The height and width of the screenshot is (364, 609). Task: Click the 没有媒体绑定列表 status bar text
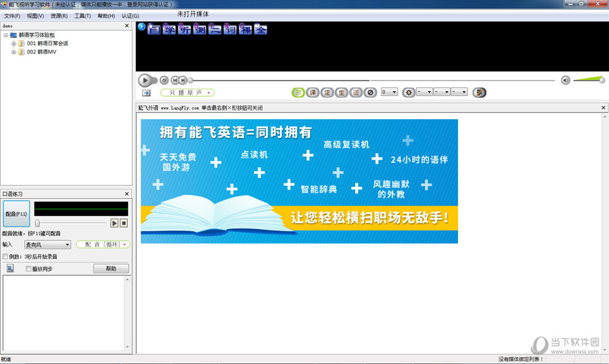pyautogui.click(x=521, y=359)
